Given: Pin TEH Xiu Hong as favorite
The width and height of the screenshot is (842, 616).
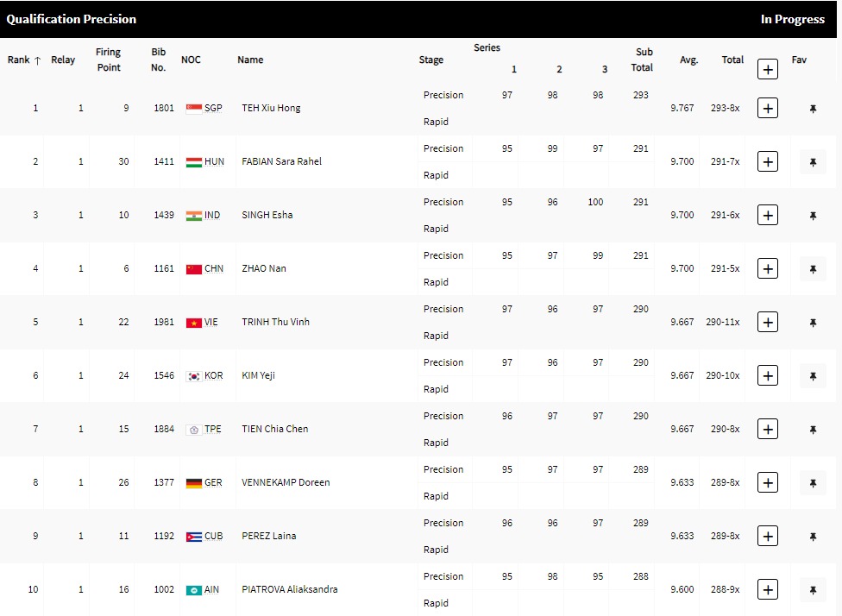Looking at the screenshot, I should (x=813, y=108).
